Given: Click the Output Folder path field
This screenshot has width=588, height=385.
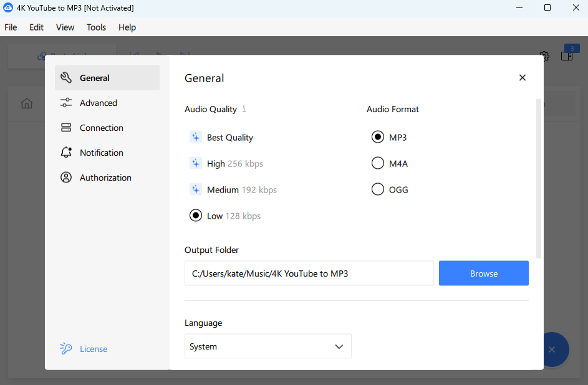Looking at the screenshot, I should 309,273.
